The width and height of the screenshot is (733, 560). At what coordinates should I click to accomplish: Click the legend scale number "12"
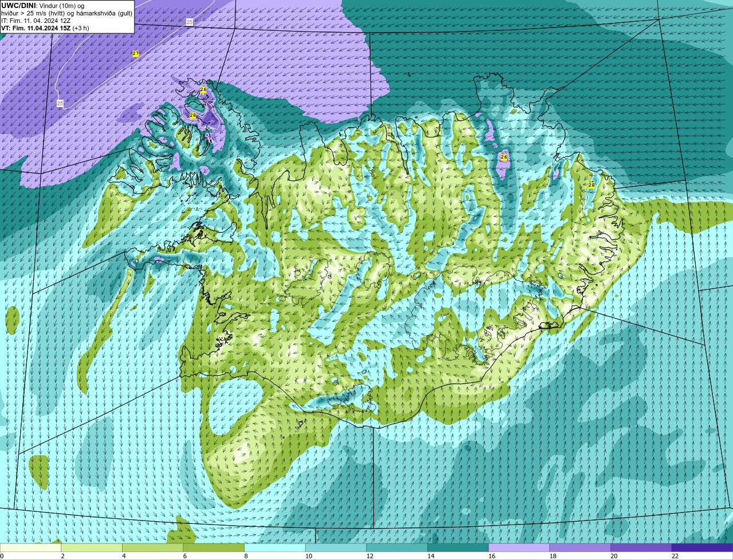[x=370, y=556]
